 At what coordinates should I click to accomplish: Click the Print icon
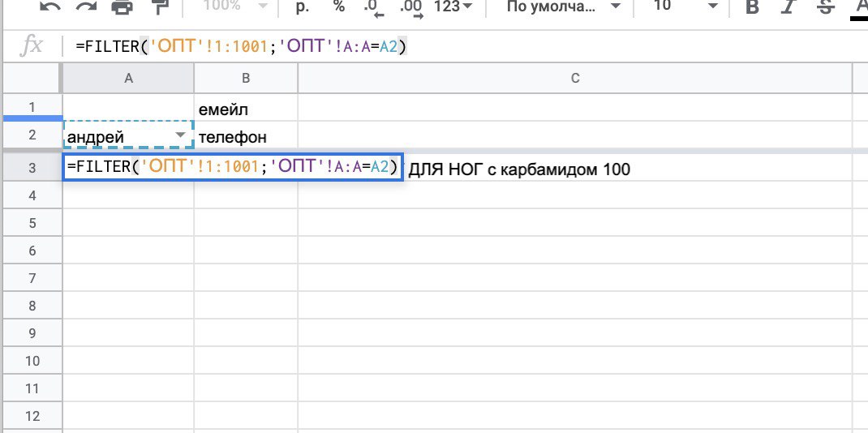[x=122, y=6]
